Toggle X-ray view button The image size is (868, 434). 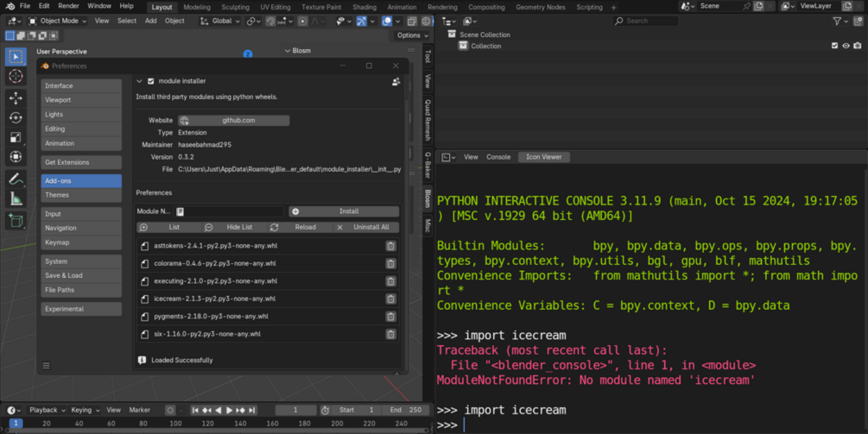pos(411,21)
